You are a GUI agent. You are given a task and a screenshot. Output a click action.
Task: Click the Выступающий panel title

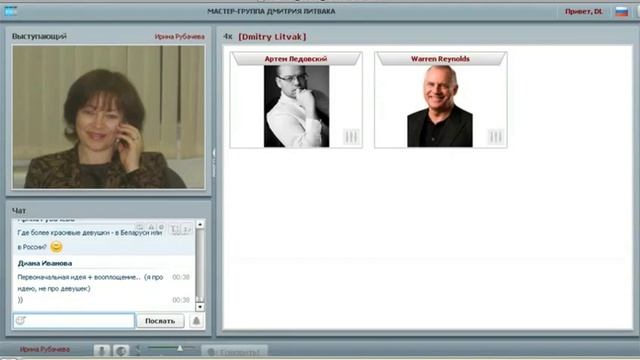39,36
